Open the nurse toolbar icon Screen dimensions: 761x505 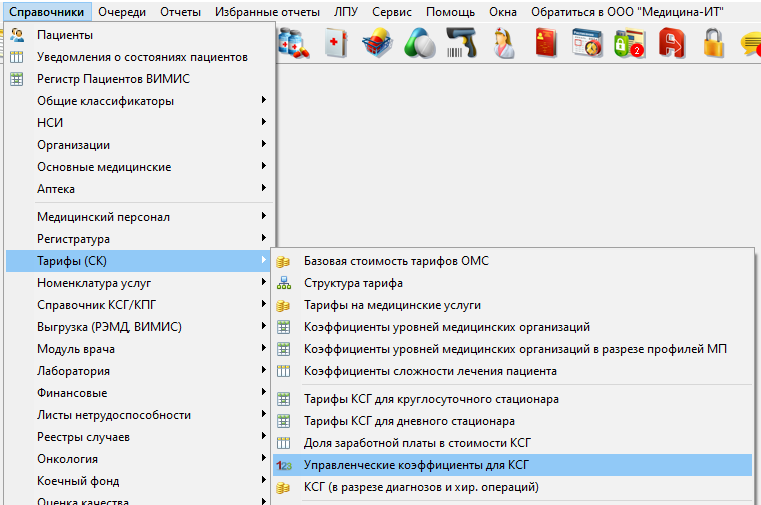click(504, 44)
